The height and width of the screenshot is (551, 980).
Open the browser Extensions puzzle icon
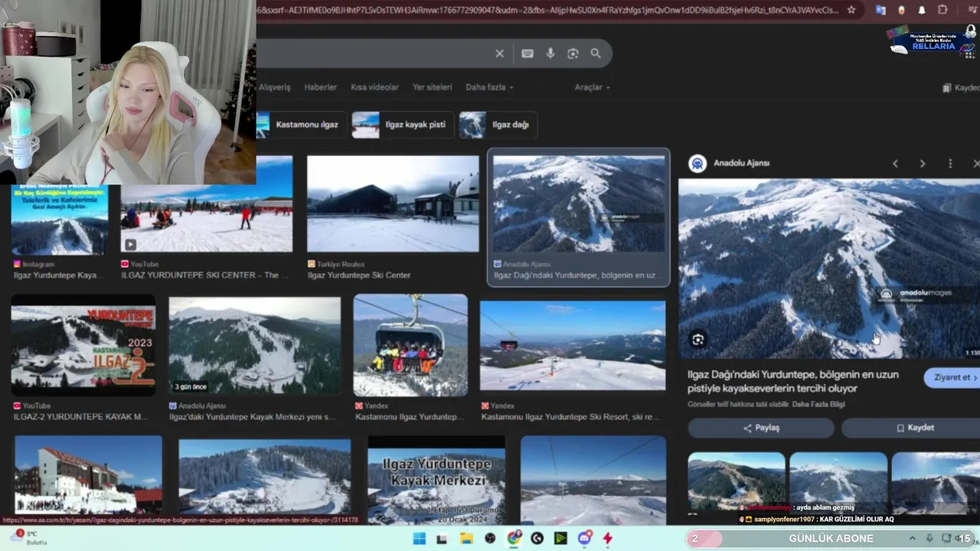[x=942, y=10]
